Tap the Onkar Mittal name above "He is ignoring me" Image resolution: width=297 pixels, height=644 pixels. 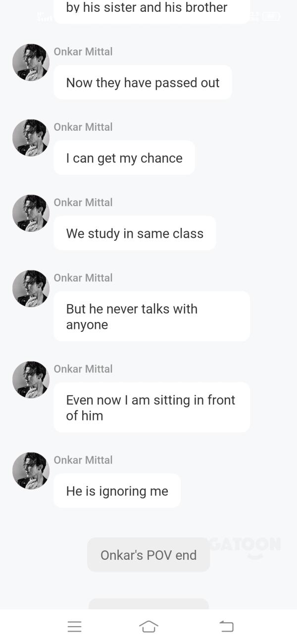click(83, 460)
